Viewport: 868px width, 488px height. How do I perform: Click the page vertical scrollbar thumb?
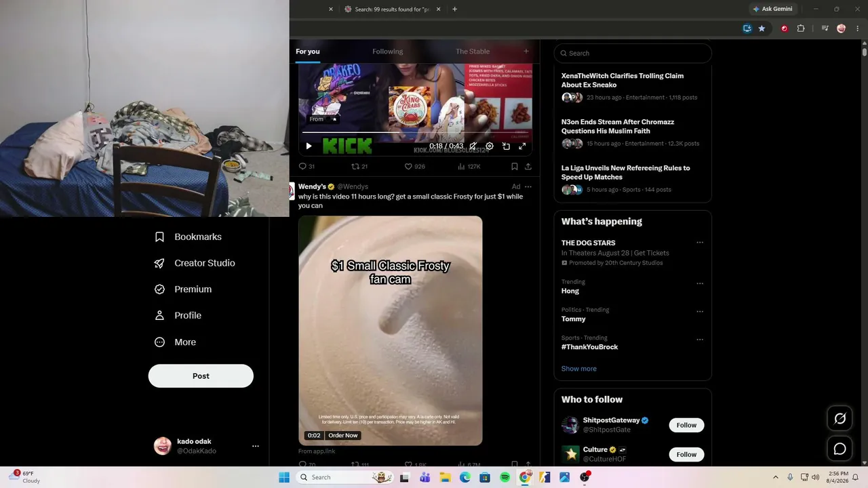(865, 52)
